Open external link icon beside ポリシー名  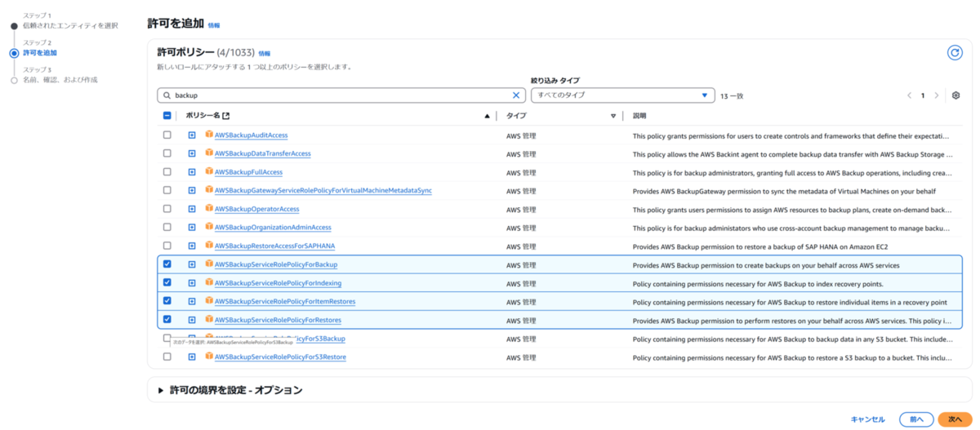[x=226, y=116]
